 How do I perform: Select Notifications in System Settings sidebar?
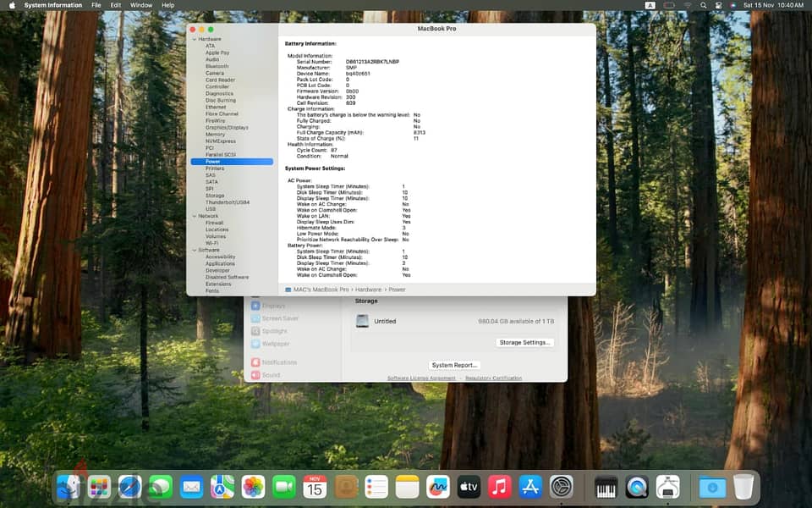(x=274, y=362)
